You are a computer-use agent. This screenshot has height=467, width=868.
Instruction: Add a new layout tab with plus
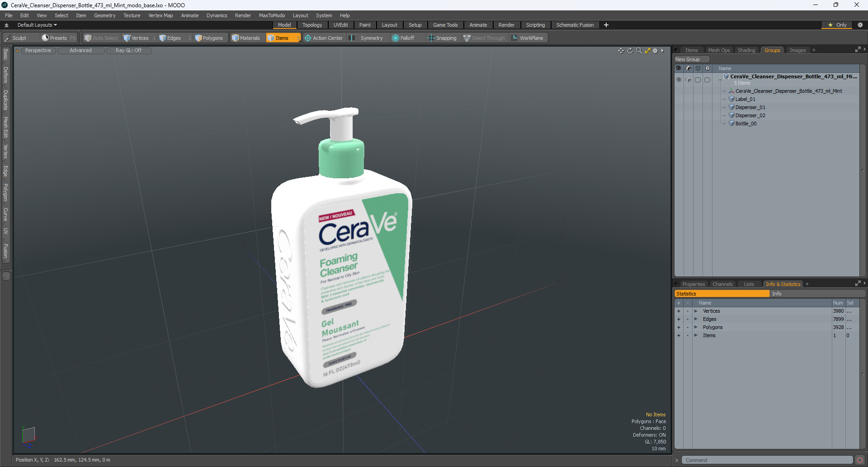[606, 25]
